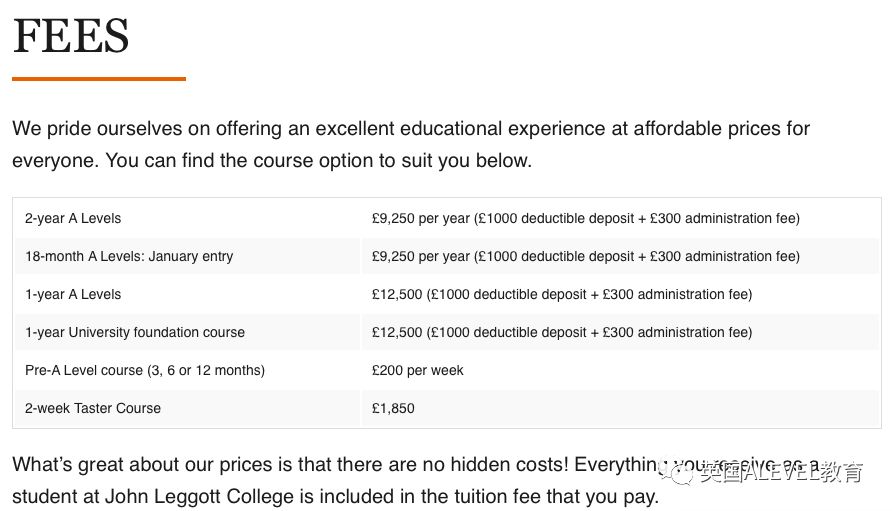Click the WeChat logo icon in watermark
892x511 pixels.
coord(680,473)
